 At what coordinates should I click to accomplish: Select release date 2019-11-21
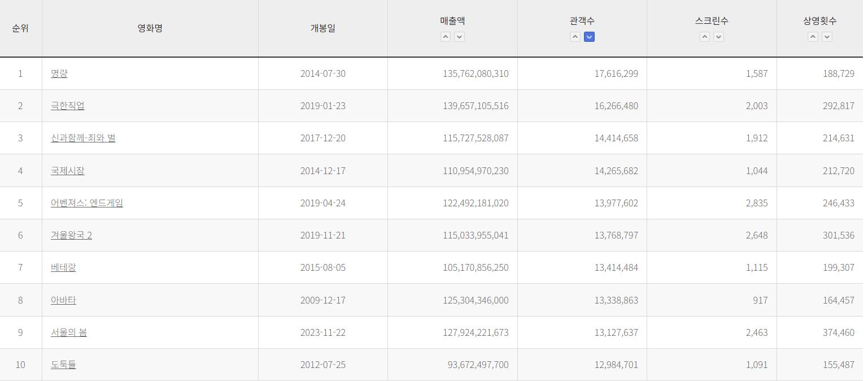[323, 235]
